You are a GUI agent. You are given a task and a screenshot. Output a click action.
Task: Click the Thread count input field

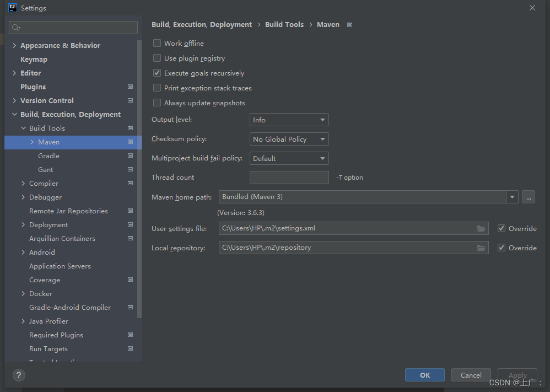(289, 178)
